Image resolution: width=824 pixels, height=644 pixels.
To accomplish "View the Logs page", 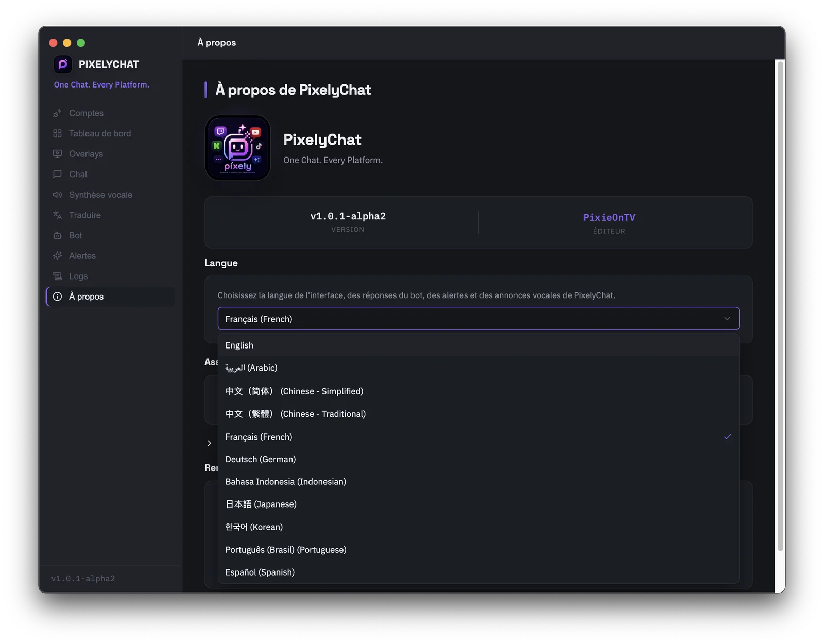I will pyautogui.click(x=111, y=276).
